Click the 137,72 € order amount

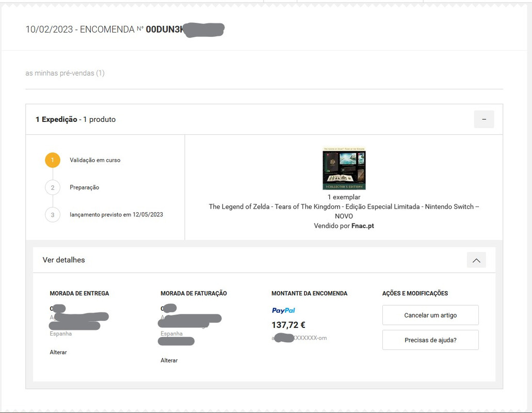pyautogui.click(x=288, y=325)
